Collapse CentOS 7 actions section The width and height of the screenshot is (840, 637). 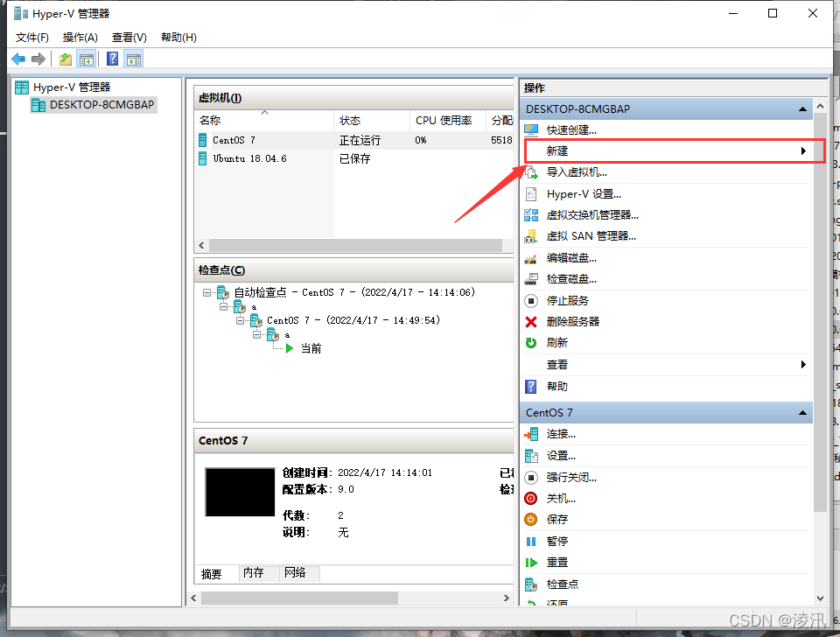coord(802,412)
